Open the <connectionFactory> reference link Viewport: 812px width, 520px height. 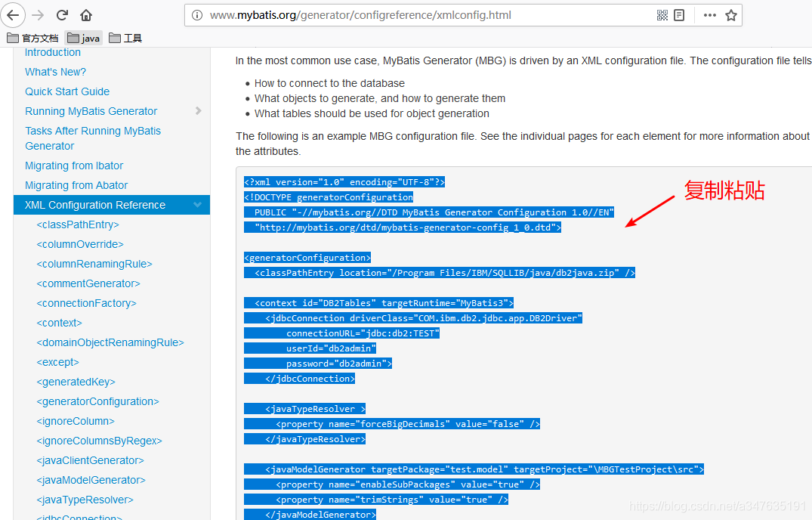tap(86, 304)
